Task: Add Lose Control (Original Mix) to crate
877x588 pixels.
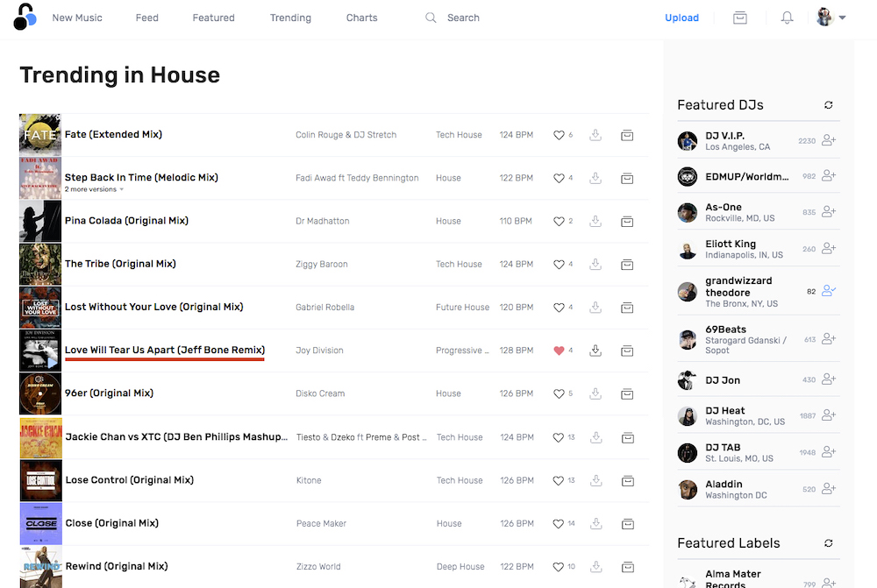Action: [628, 481]
